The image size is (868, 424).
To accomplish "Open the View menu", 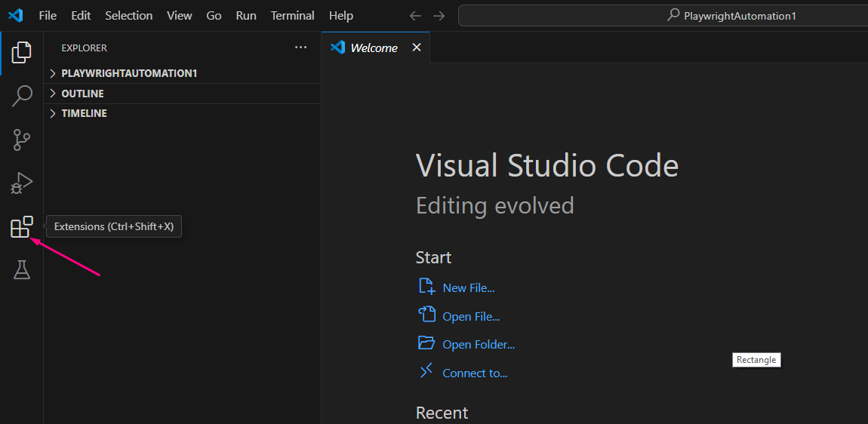I will (180, 16).
